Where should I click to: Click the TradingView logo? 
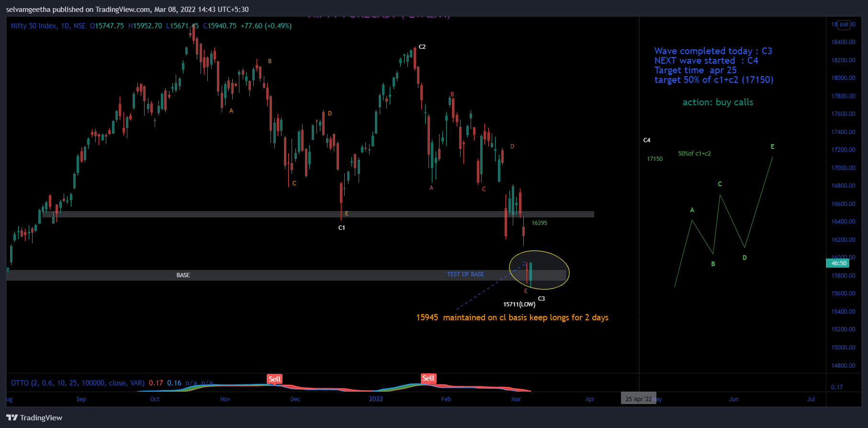click(34, 417)
